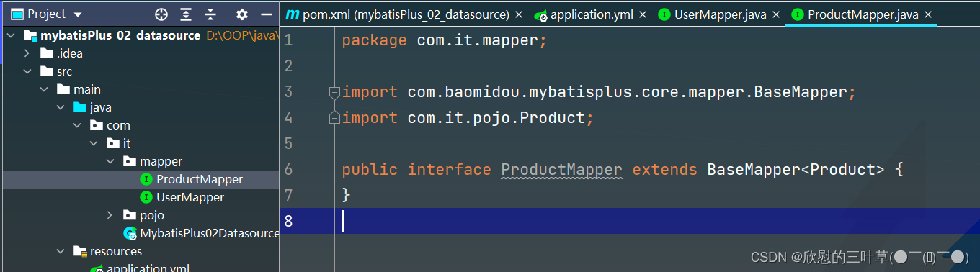Click the Expand All icon in Project toolbar
The height and width of the screenshot is (272, 980).
pos(186,14)
